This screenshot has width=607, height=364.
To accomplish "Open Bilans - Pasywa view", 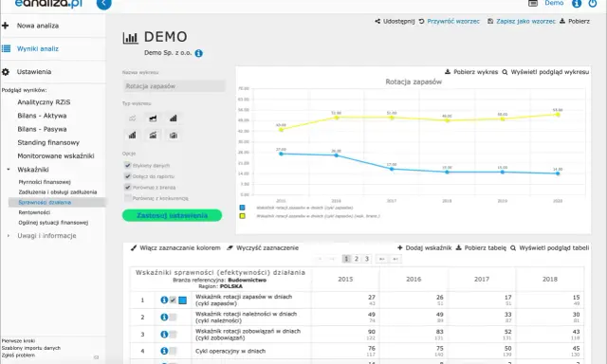I will click(42, 129).
